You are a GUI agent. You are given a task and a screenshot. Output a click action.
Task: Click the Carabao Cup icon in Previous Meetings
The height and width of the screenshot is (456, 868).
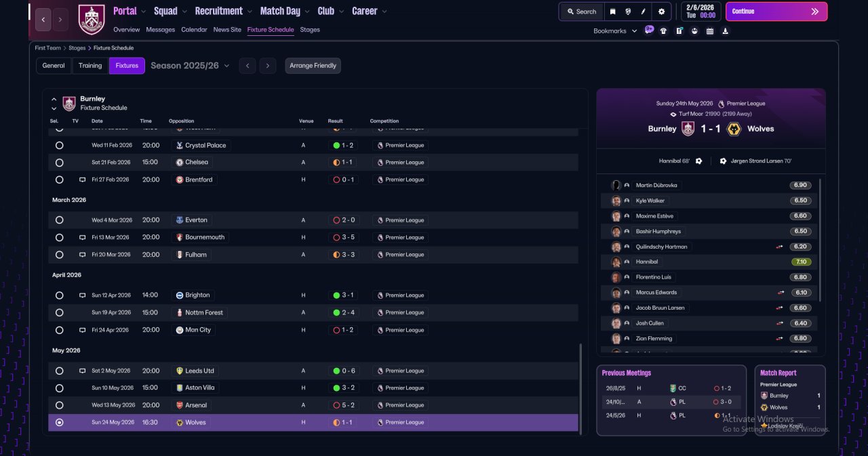tap(673, 388)
